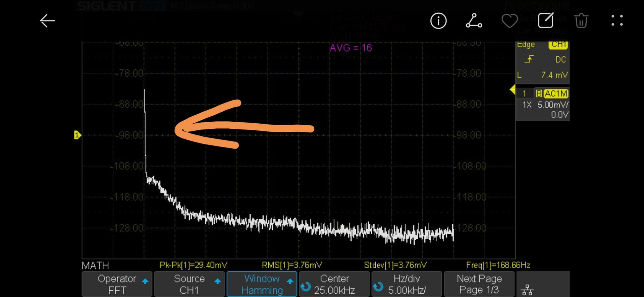Tap the RMS[1]=3.76mV measurement

292,265
